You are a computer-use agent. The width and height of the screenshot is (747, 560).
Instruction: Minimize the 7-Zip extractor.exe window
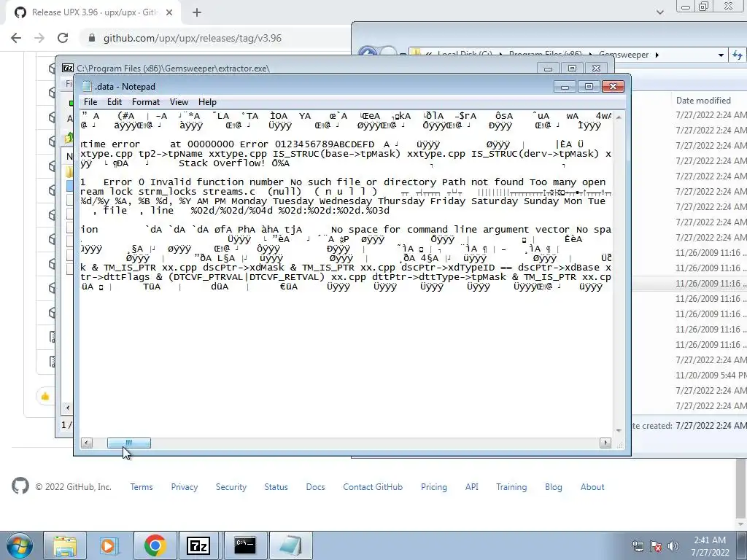[549, 69]
